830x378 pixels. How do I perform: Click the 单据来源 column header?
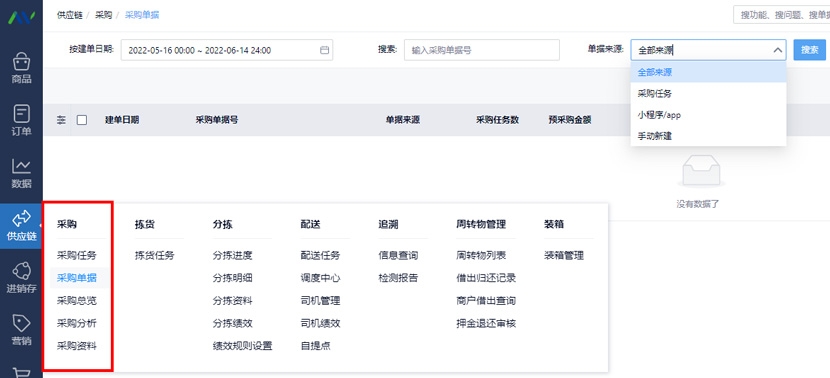point(403,120)
